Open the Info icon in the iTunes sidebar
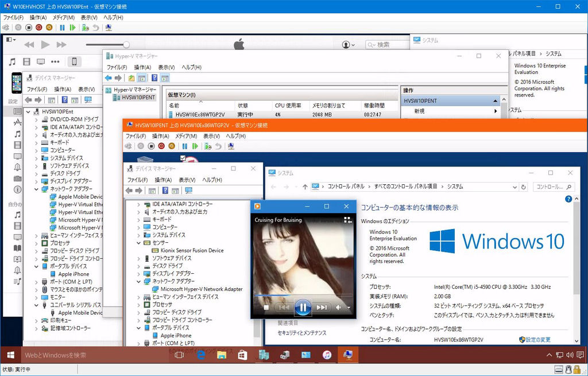This screenshot has height=376, width=588. click(x=17, y=189)
